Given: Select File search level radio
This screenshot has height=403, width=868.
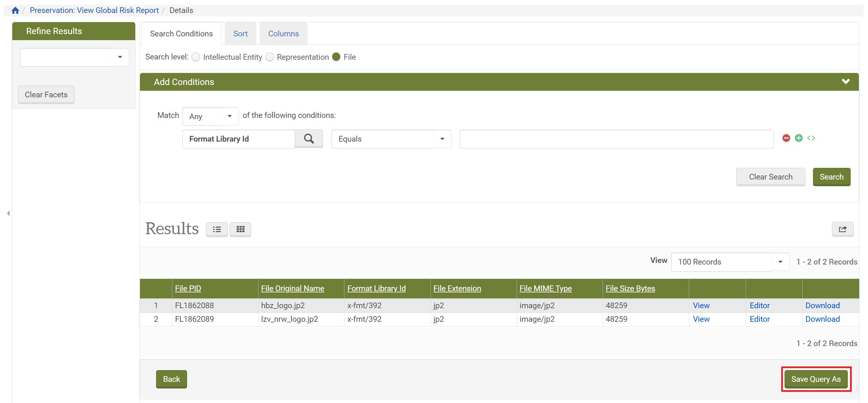Looking at the screenshot, I should tap(336, 57).
